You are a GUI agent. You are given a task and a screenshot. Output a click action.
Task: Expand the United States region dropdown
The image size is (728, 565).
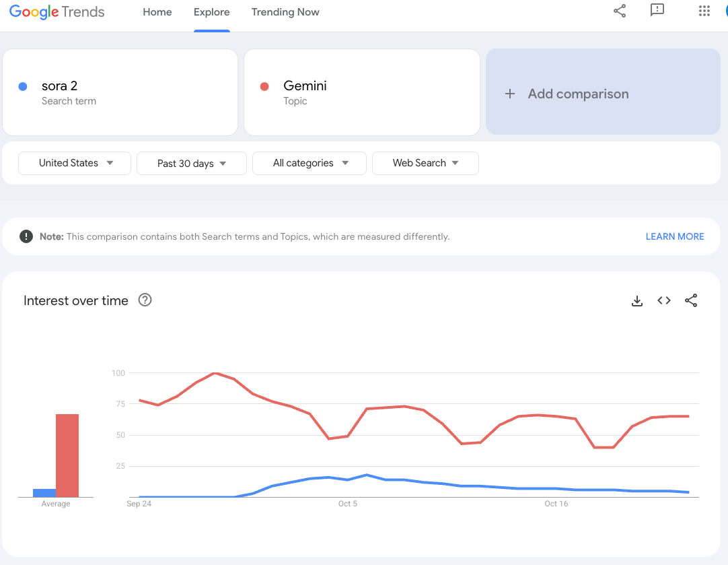point(75,163)
